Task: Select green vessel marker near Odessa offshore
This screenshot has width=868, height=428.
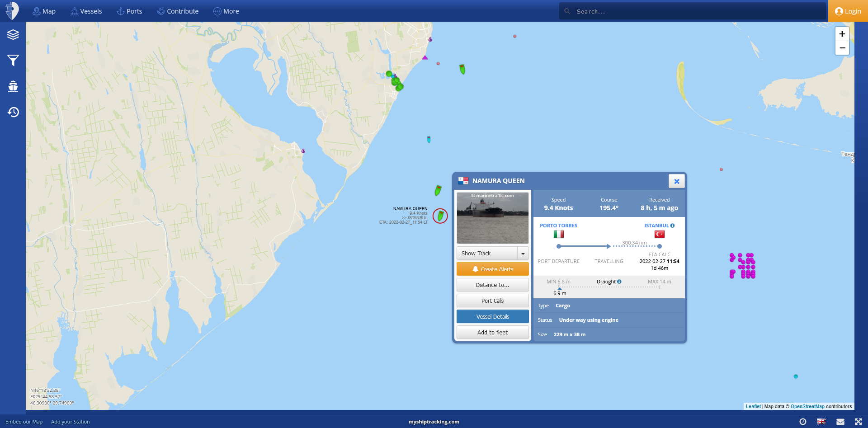Action: tap(462, 69)
